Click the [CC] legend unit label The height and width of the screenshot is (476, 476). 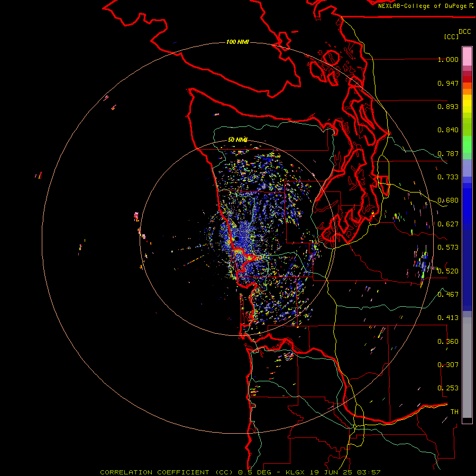(451, 36)
